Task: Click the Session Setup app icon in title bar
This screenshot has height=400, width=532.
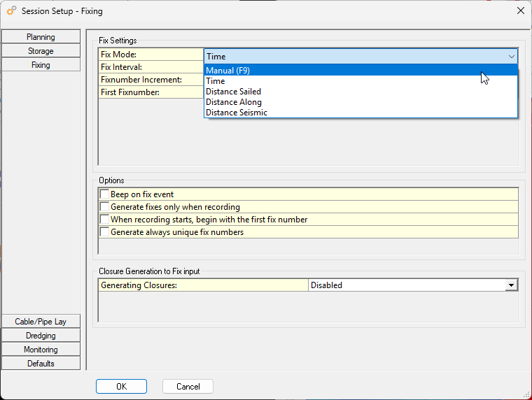Action: point(11,10)
